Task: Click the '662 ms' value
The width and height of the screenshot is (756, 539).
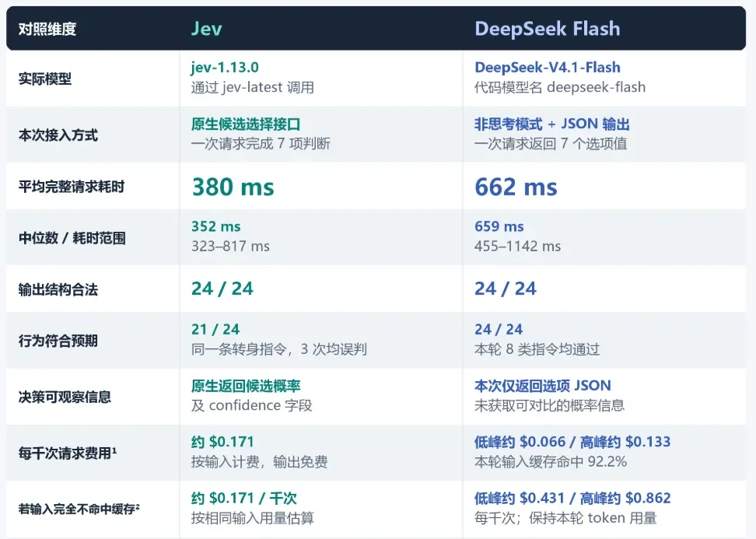Action: click(516, 187)
